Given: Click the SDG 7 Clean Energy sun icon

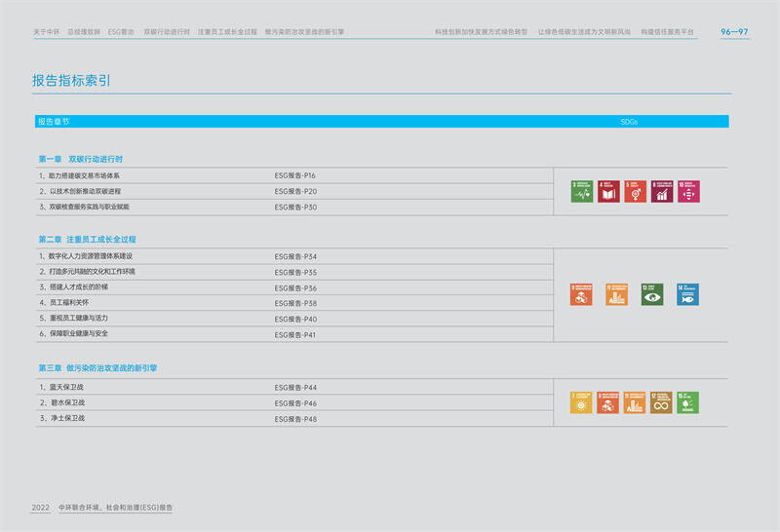Looking at the screenshot, I should click(581, 402).
